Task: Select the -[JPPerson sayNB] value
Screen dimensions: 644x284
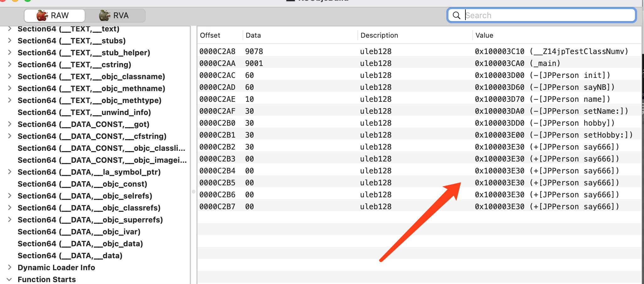Action: pyautogui.click(x=545, y=87)
